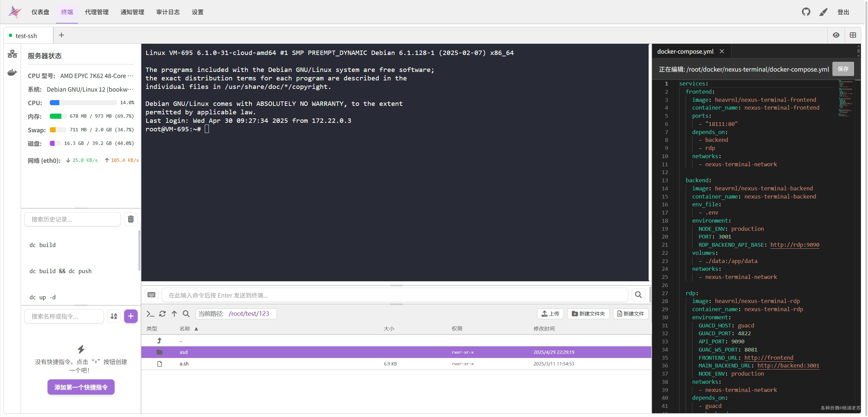Toggle the virtual keyboard icon beside command input
Viewport: 868px width, 417px height.
(151, 295)
